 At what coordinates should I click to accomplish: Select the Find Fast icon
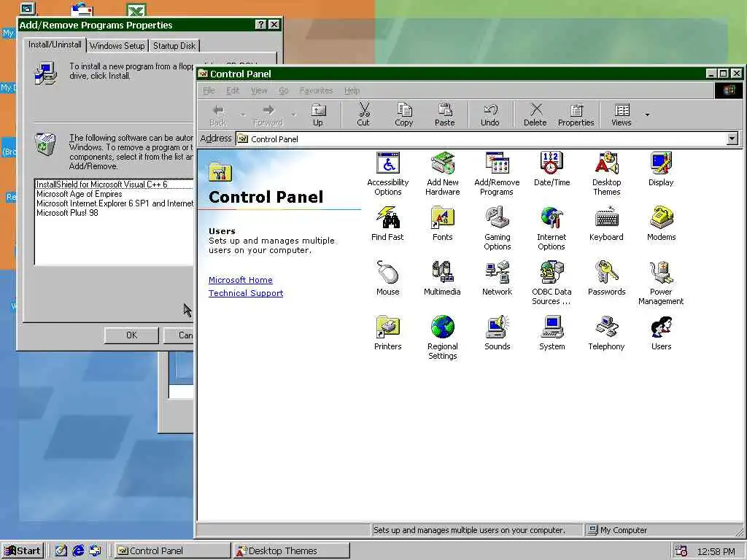387,224
